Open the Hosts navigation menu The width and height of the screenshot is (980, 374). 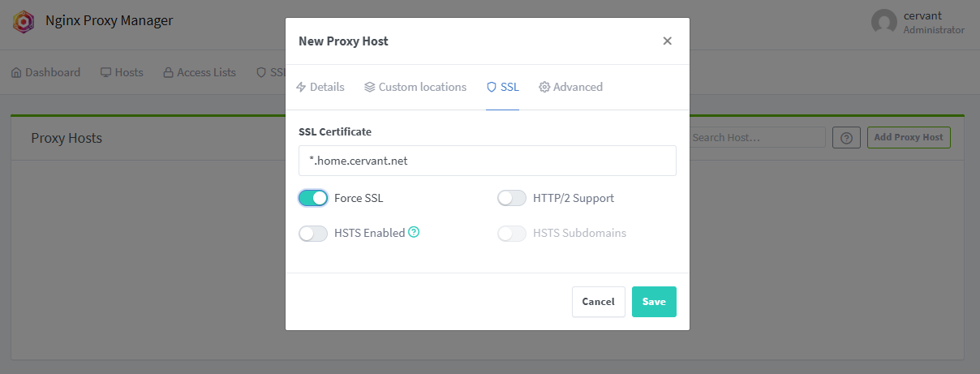tap(122, 72)
